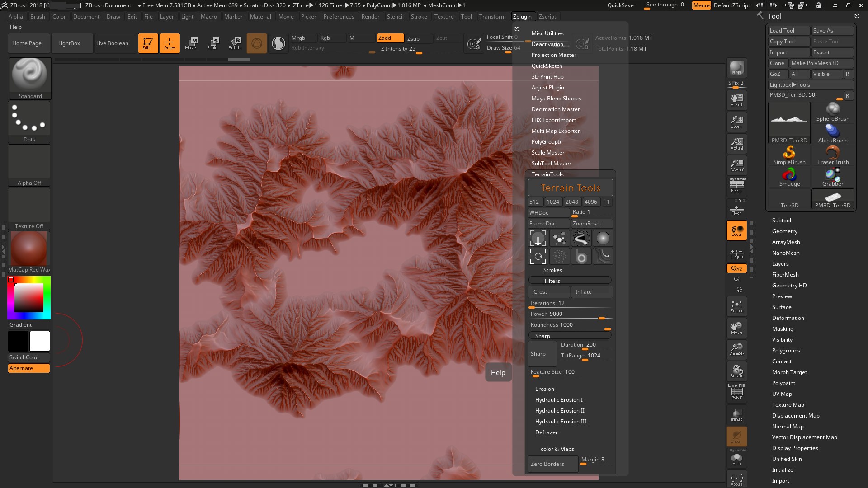
Task: Click the Frame view icon
Action: click(x=736, y=306)
